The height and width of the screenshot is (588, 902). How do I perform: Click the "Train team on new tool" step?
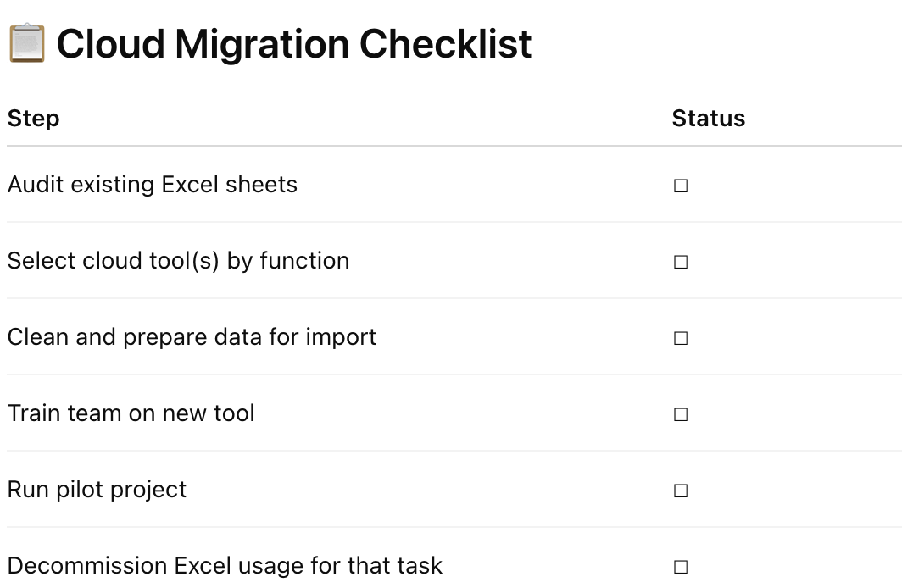(x=131, y=413)
